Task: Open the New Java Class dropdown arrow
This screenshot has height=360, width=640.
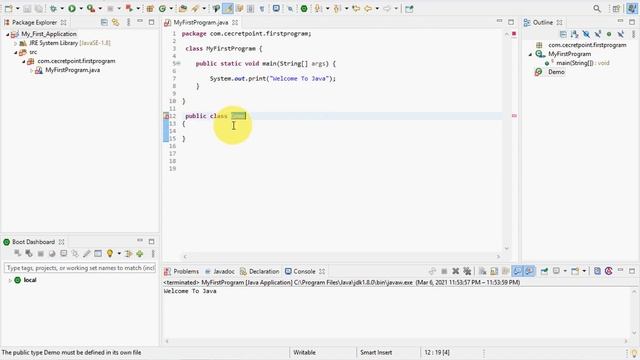Action: tap(171, 8)
